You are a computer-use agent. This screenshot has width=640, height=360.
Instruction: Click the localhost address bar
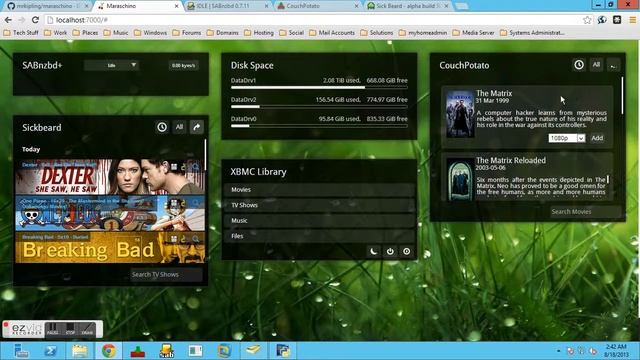[313, 20]
